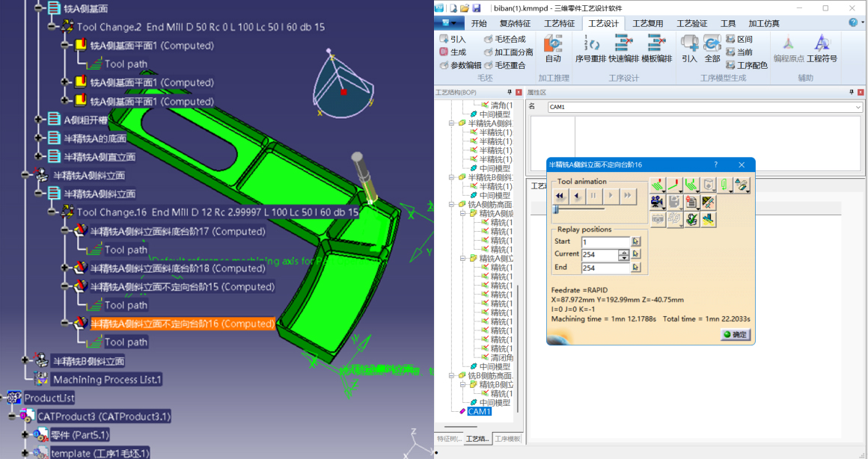Play tool animation backward
This screenshot has width=868, height=459.
576,196
